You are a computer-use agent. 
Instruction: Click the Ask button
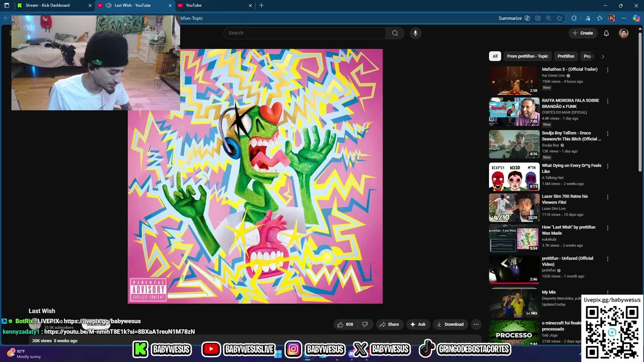coord(418,324)
